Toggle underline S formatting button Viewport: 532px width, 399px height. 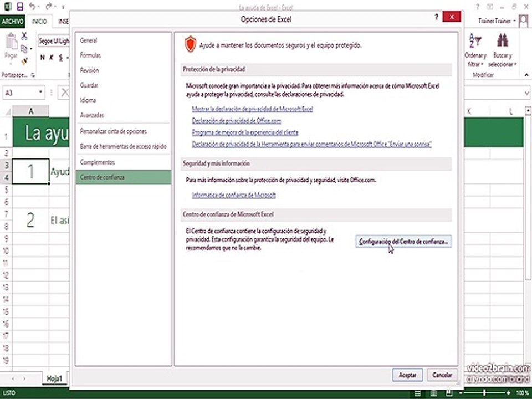[x=61, y=58]
